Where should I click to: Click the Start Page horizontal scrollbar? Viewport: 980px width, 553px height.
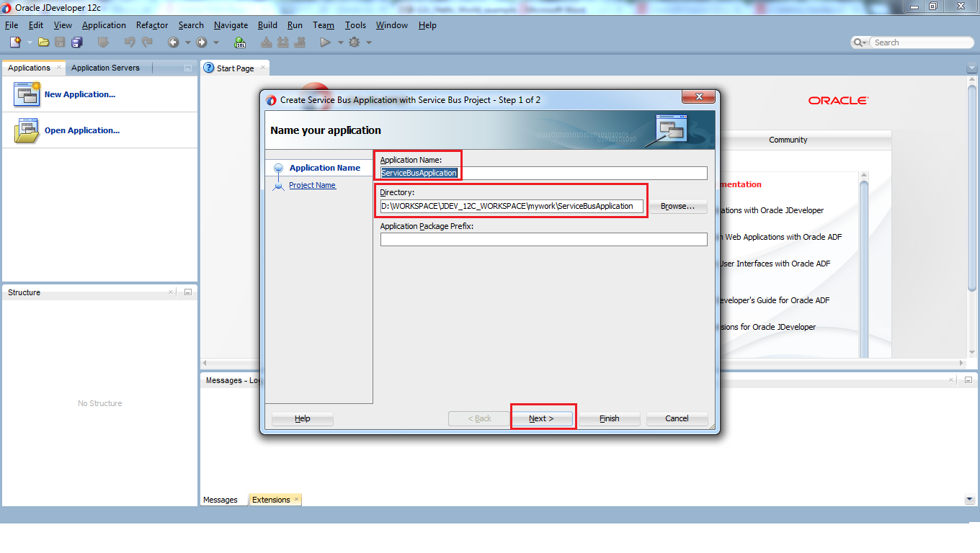point(583,363)
